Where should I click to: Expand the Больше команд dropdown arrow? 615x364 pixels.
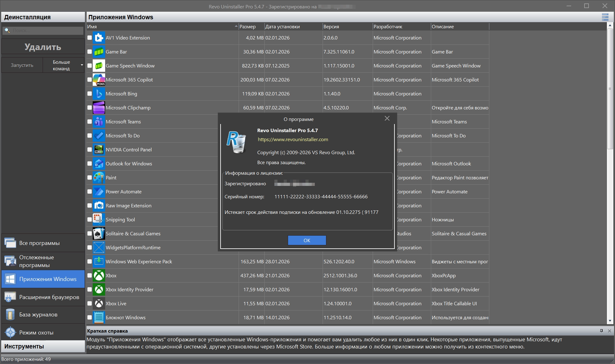[x=82, y=65]
